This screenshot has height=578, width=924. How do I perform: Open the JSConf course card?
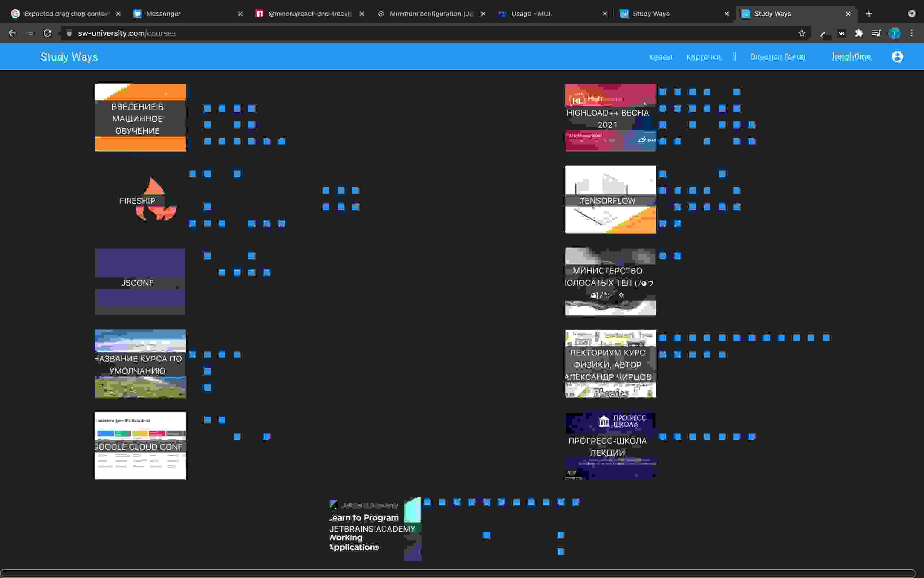point(140,282)
